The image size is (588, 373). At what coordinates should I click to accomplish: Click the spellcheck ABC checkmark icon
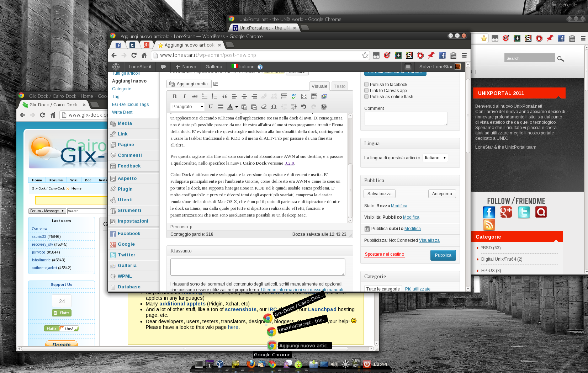[294, 96]
